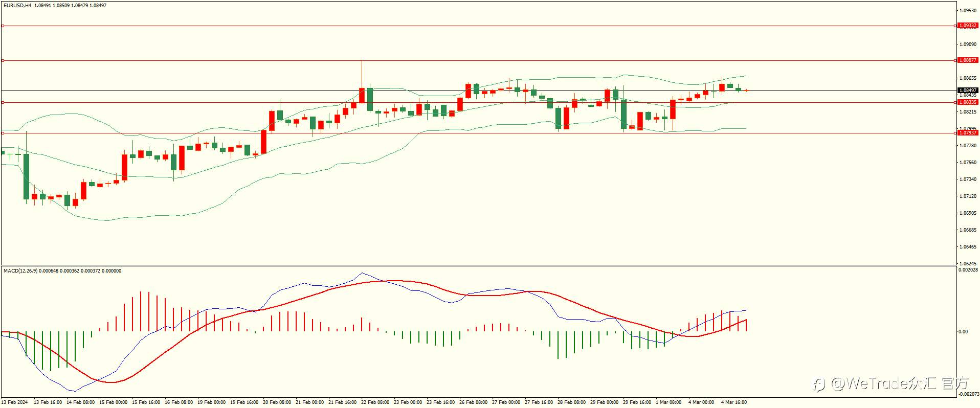980x408 pixels.
Task: Click the MACD(12,26,9) indicator label
Action: pyautogui.click(x=20, y=271)
